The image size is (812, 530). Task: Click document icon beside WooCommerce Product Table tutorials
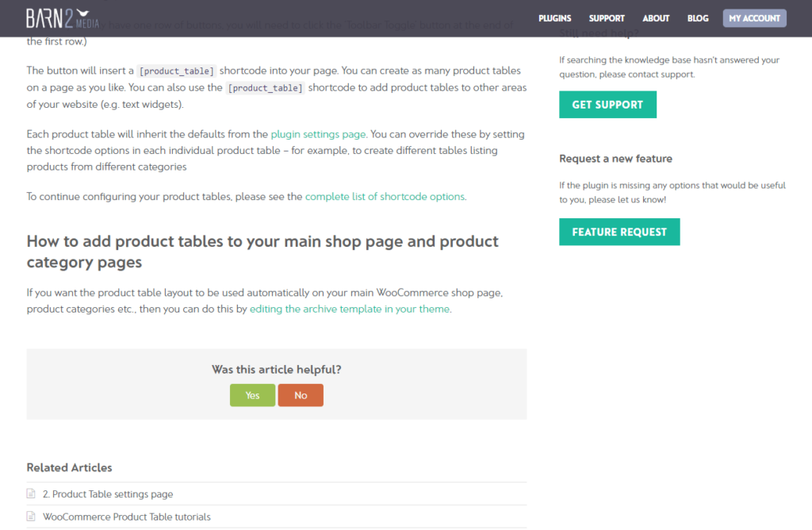(32, 517)
